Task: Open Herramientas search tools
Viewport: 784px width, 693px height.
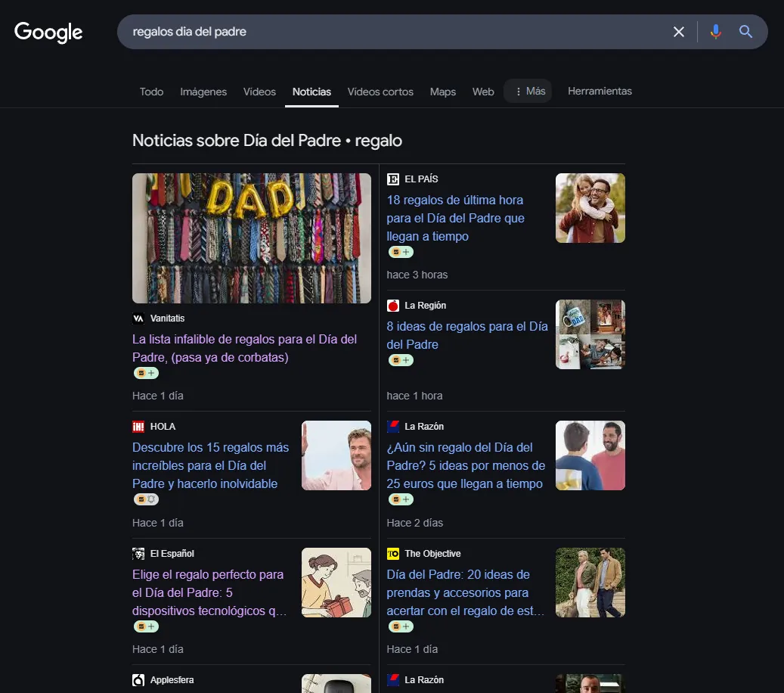Action: (x=600, y=91)
